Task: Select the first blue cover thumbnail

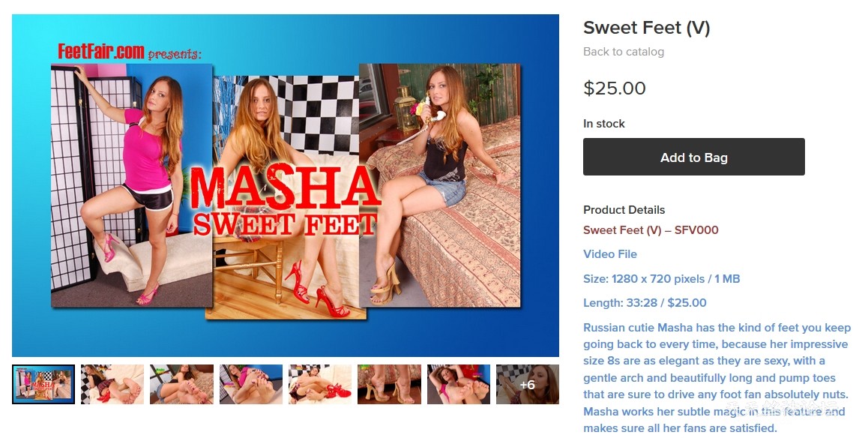Action: tap(43, 384)
